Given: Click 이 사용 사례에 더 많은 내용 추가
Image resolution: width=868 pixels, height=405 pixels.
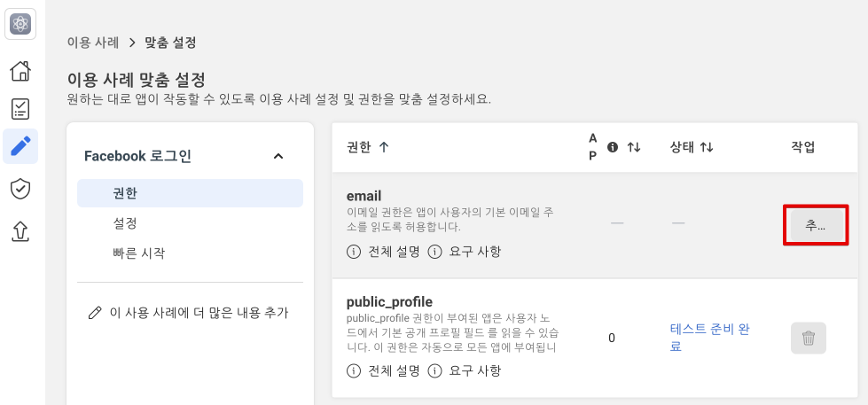Looking at the screenshot, I should [x=199, y=313].
